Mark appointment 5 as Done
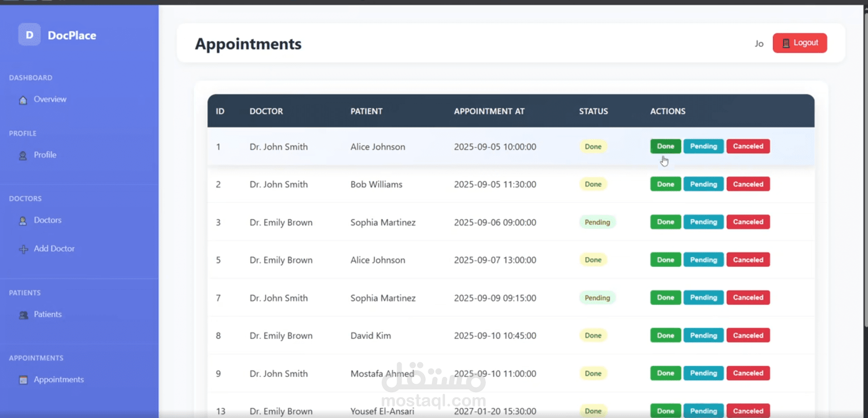This screenshot has width=868, height=418. (665, 260)
